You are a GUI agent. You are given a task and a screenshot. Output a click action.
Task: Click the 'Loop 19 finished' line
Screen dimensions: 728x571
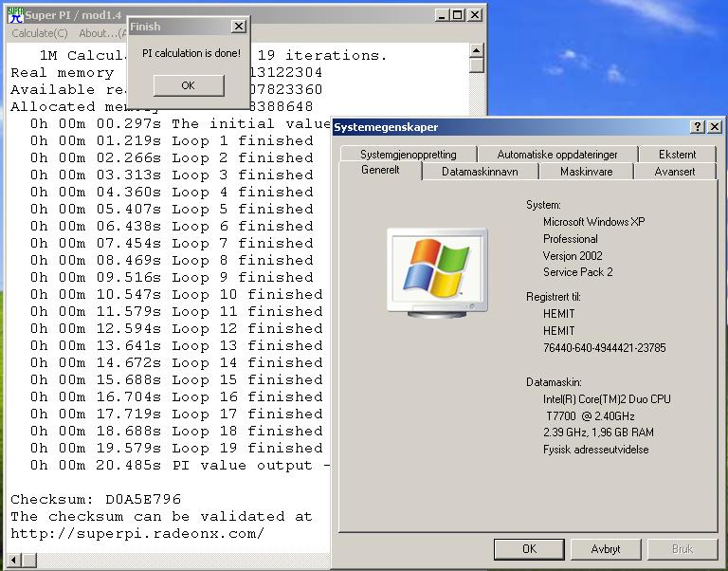176,449
